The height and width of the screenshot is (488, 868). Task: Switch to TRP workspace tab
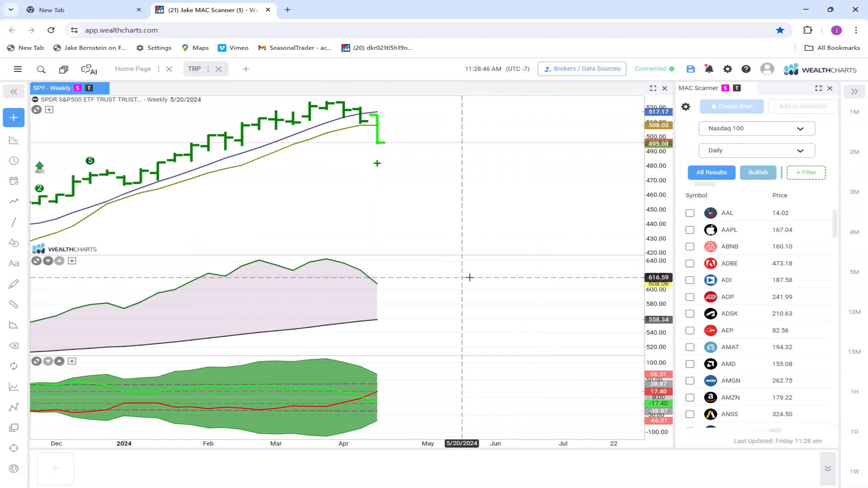194,69
